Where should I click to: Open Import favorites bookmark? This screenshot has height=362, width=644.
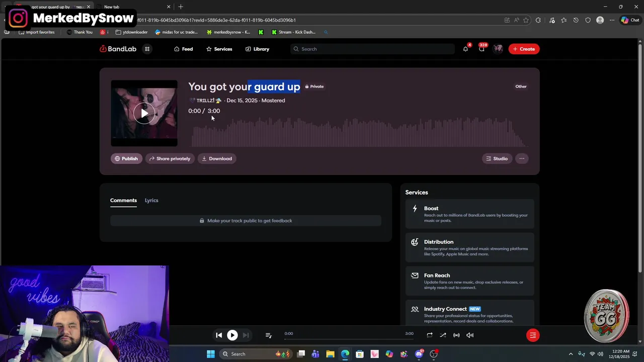click(x=36, y=32)
